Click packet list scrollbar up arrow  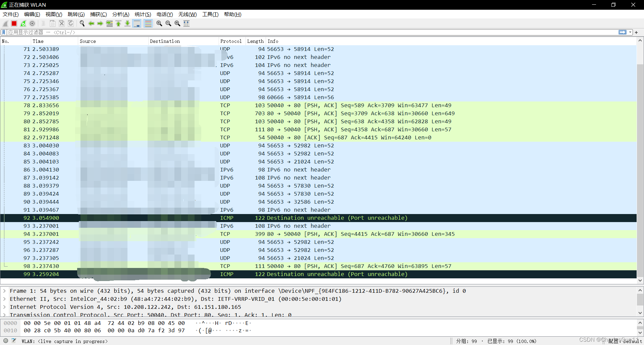point(640,41)
